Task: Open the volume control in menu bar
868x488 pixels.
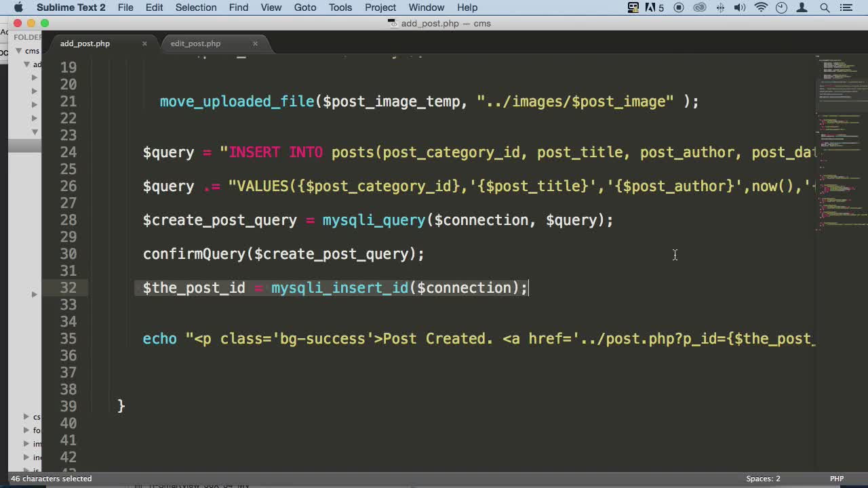Action: 740,7
